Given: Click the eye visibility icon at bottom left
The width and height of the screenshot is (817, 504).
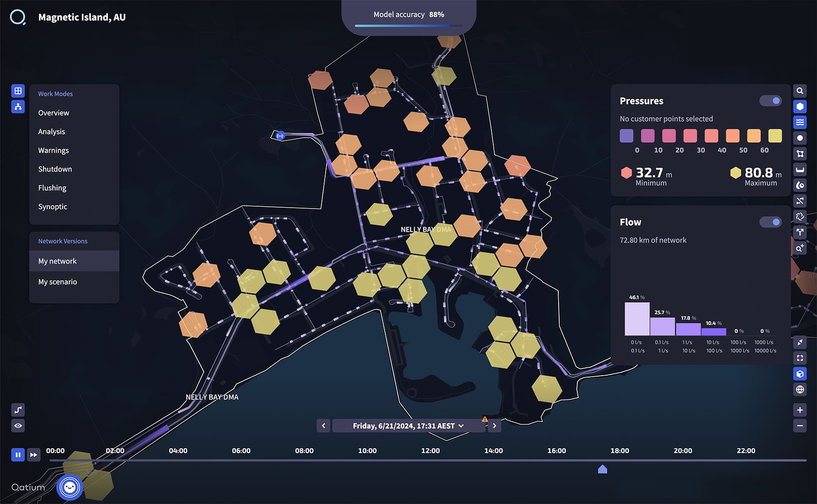Looking at the screenshot, I should pos(18,426).
